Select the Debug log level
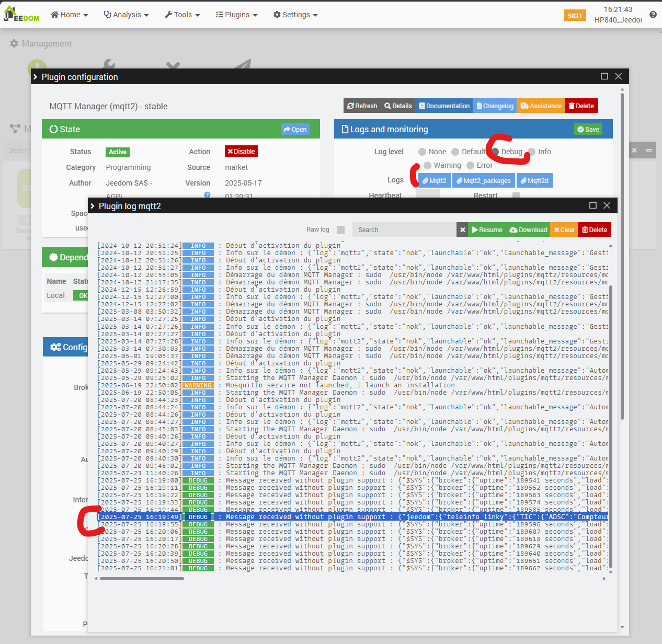 tap(496, 152)
